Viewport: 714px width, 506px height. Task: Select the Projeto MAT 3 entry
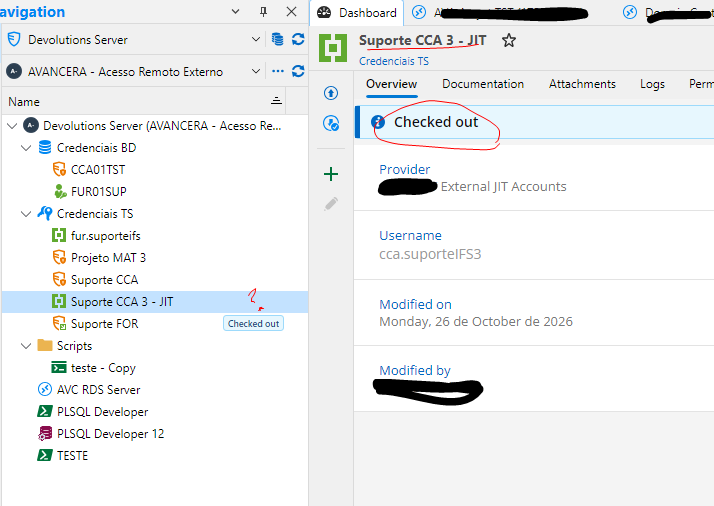click(108, 258)
